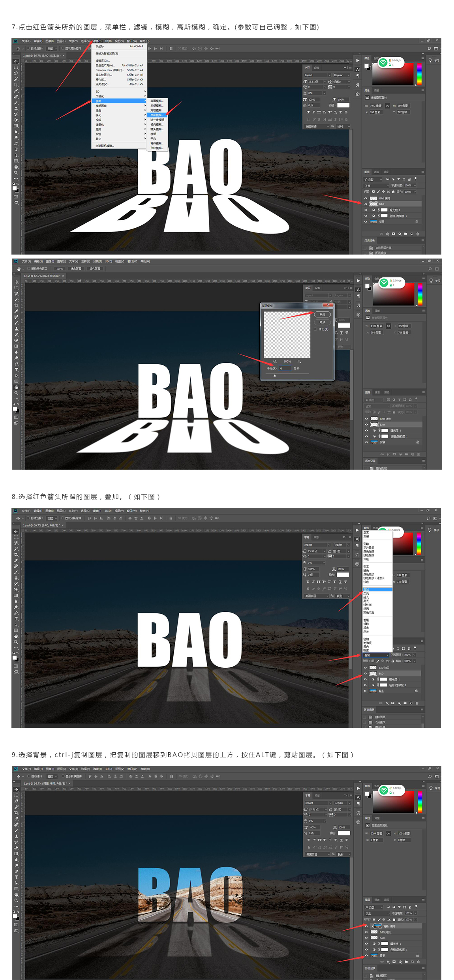Open the 叠加 blend mode dropdown
This screenshot has height=980, width=454.
click(x=376, y=655)
